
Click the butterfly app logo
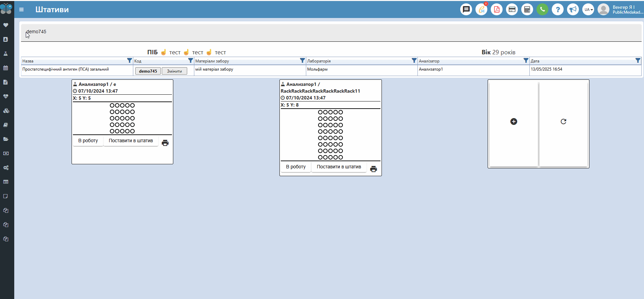[6, 9]
